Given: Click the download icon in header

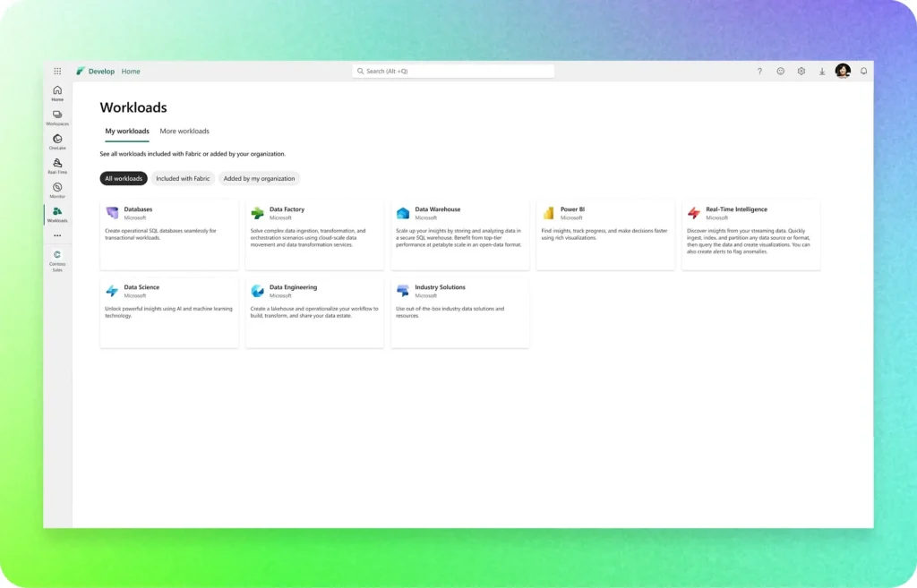Looking at the screenshot, I should tap(822, 72).
